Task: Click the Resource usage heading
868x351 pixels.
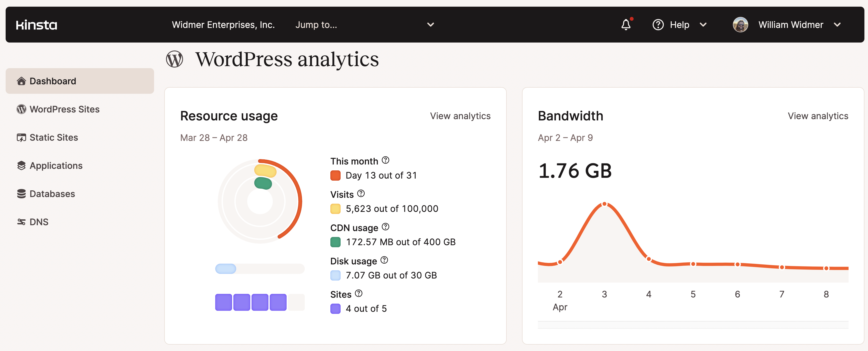Action: [x=229, y=116]
